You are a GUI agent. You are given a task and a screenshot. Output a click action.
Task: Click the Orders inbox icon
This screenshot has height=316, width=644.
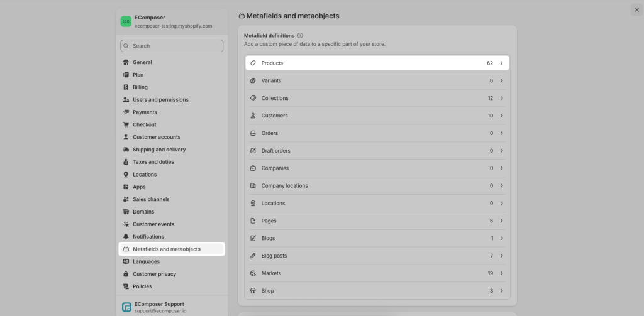[253, 133]
